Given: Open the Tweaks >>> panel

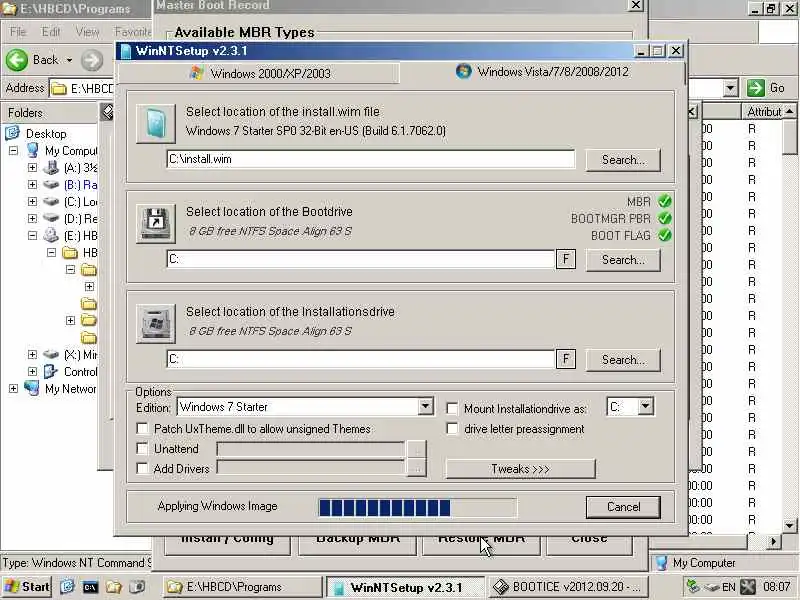Looking at the screenshot, I should (x=520, y=469).
